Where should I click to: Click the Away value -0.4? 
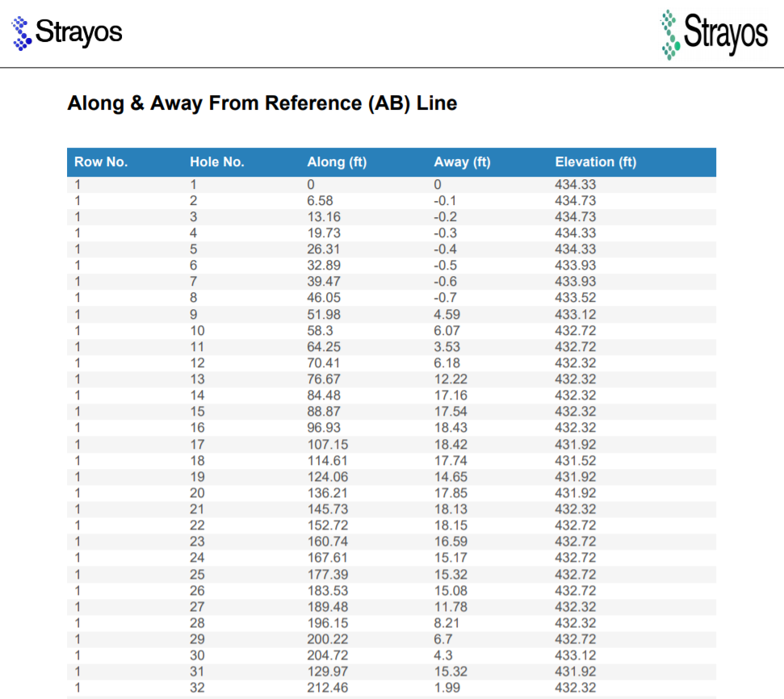tap(445, 249)
